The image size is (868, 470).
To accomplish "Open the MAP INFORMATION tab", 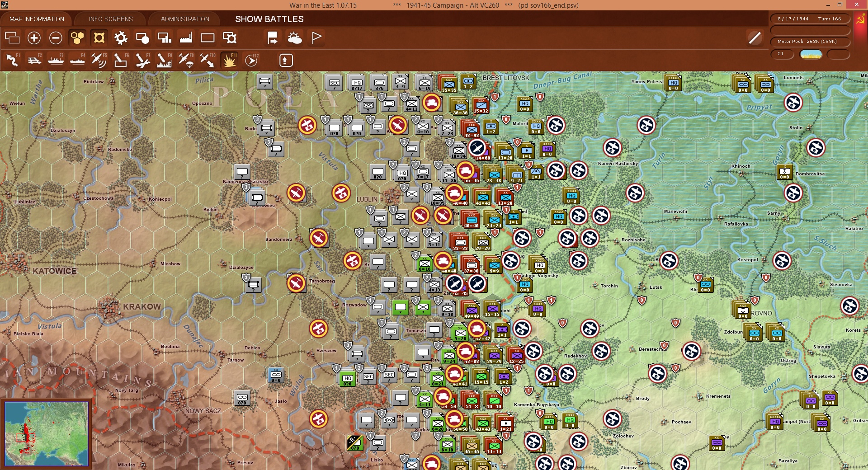I will tap(37, 19).
